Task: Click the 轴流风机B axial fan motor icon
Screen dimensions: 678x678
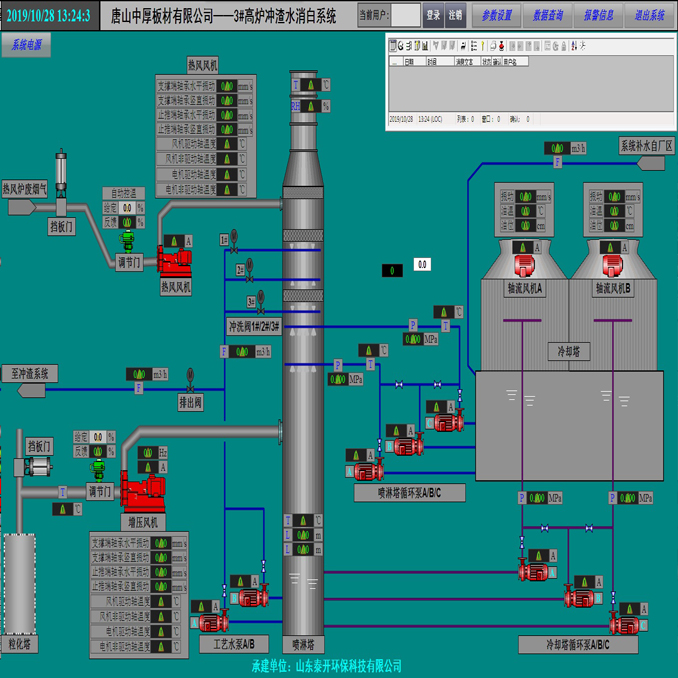Action: pos(613,265)
